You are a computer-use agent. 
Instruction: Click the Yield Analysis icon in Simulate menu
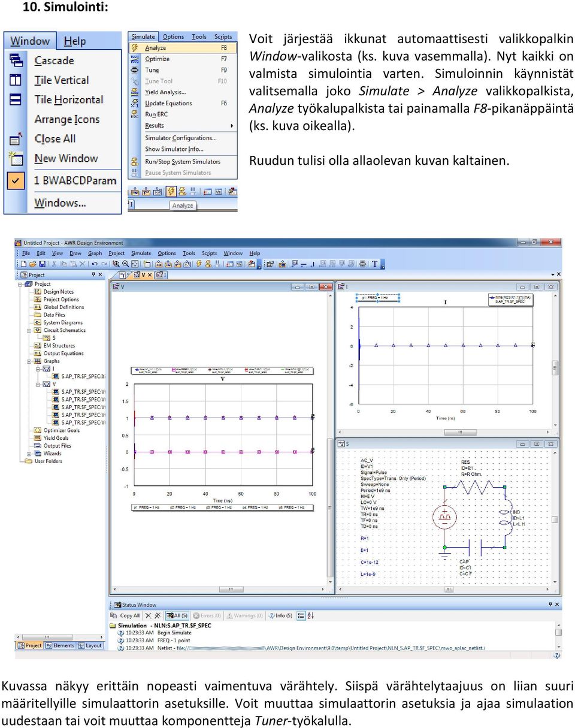pos(136,92)
